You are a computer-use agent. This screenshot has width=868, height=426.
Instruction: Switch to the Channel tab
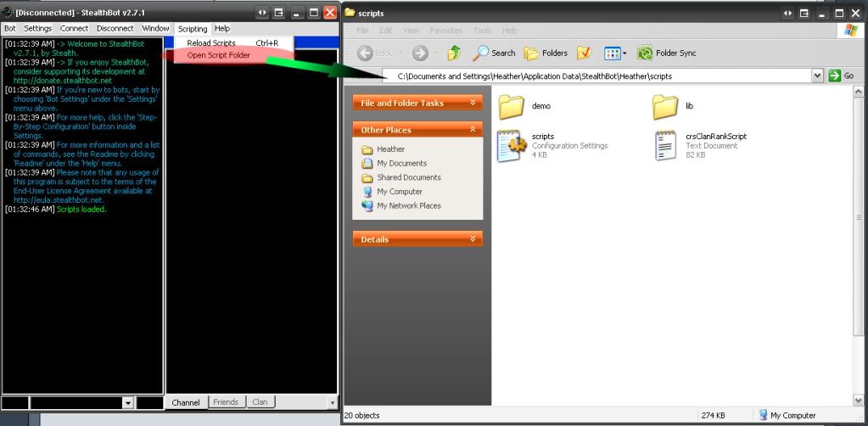[x=186, y=402]
